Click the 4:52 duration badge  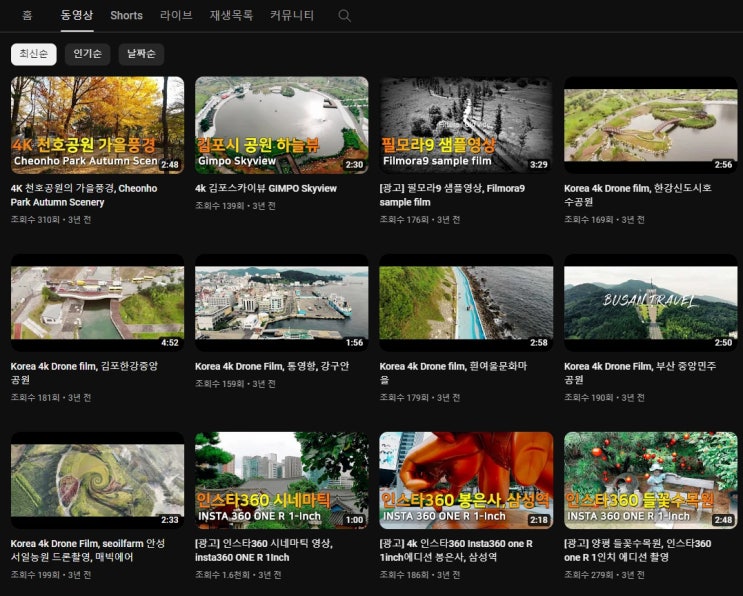pos(170,343)
